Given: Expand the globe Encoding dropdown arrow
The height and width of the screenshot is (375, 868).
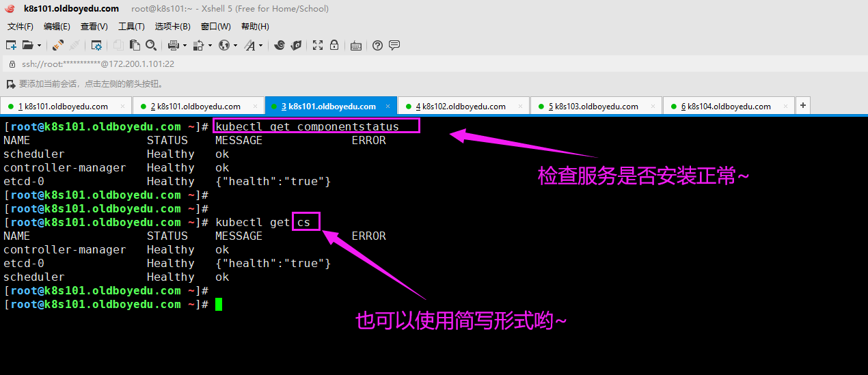Looking at the screenshot, I should [x=235, y=46].
